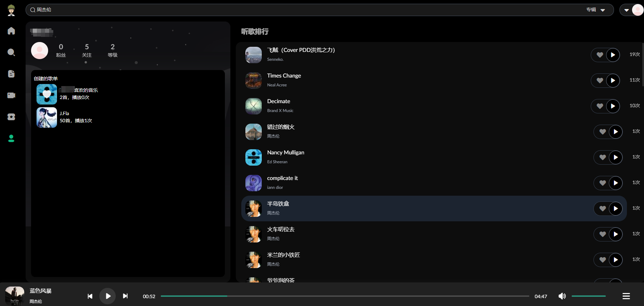
Task: View the 粉丝 followers count
Action: pyautogui.click(x=61, y=50)
